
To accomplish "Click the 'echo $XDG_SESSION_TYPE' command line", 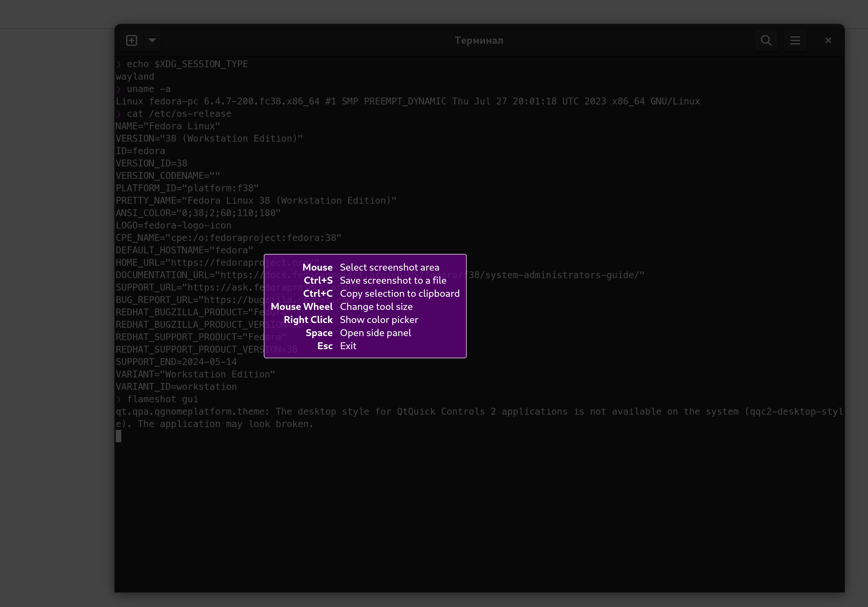I will click(182, 64).
